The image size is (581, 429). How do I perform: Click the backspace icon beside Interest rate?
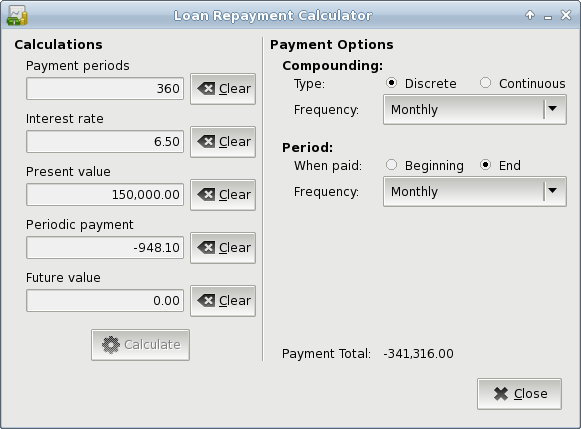click(x=206, y=142)
